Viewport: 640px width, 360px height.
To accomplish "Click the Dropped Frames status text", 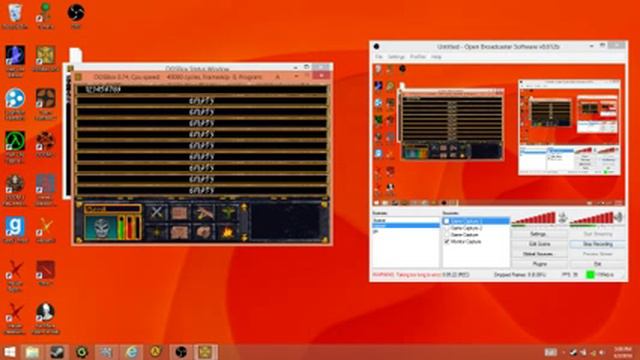I will (520, 275).
